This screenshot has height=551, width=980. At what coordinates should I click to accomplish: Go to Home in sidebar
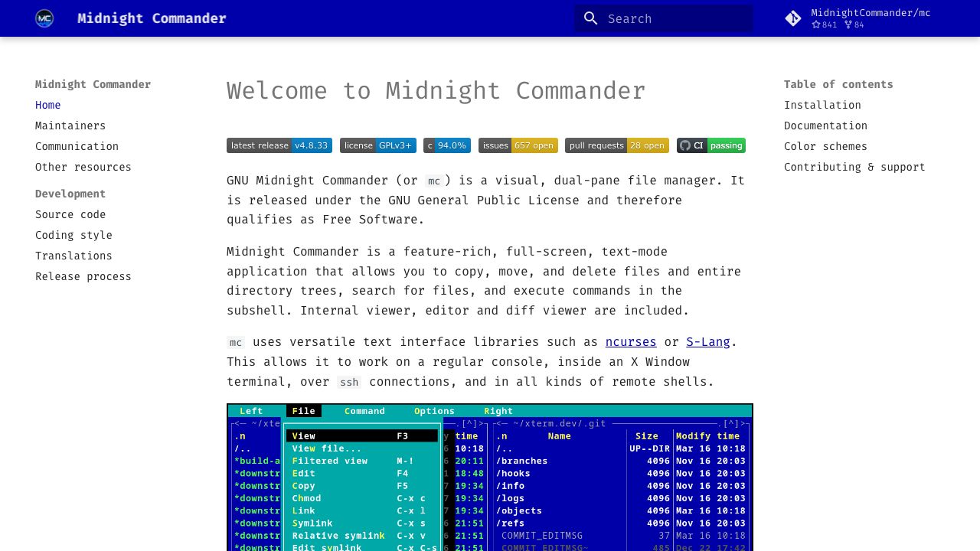pos(47,105)
